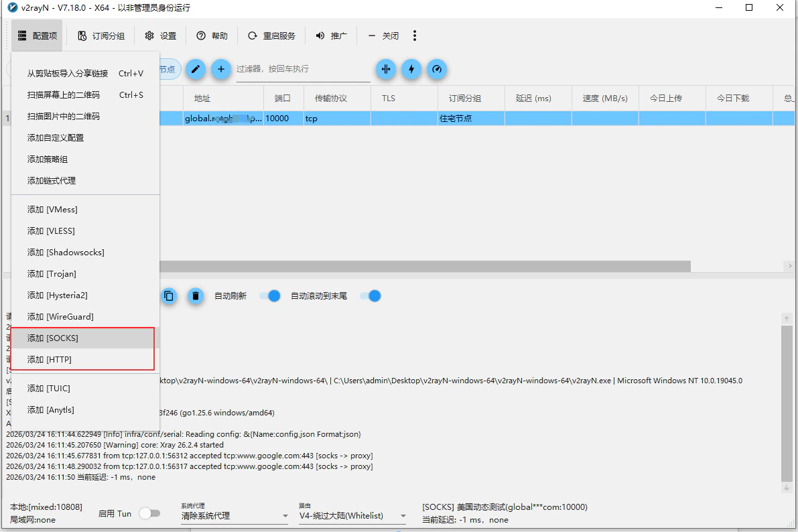This screenshot has width=798, height=532.
Task: Click 端口 column header
Action: coord(283,98)
